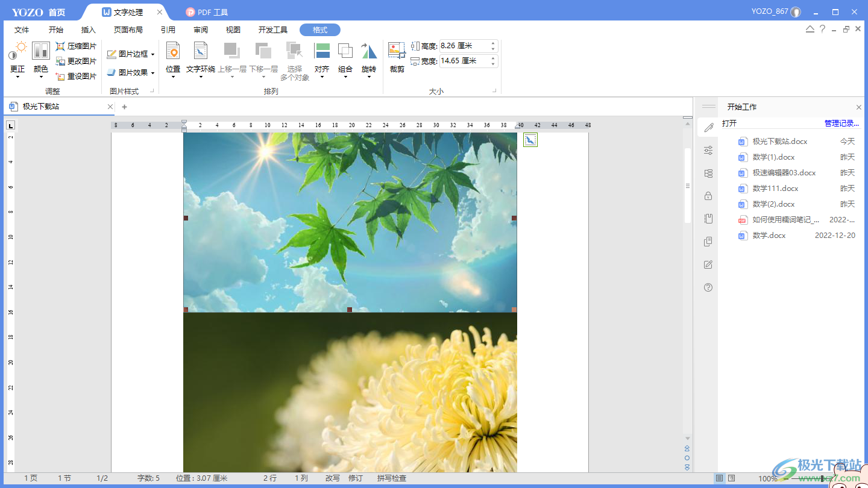Open 大小 group dialog launcher
868x488 pixels.
click(x=494, y=91)
